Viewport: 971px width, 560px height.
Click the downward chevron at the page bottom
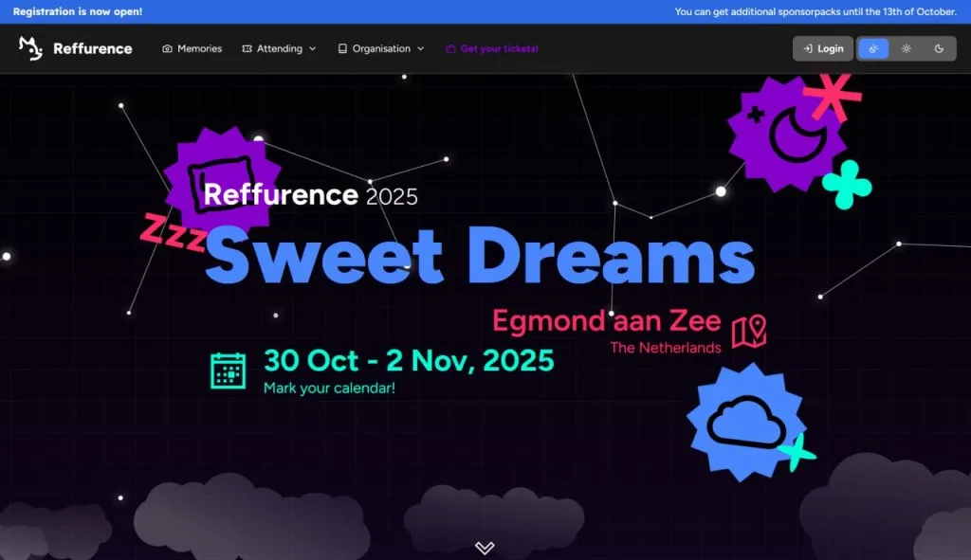point(485,548)
